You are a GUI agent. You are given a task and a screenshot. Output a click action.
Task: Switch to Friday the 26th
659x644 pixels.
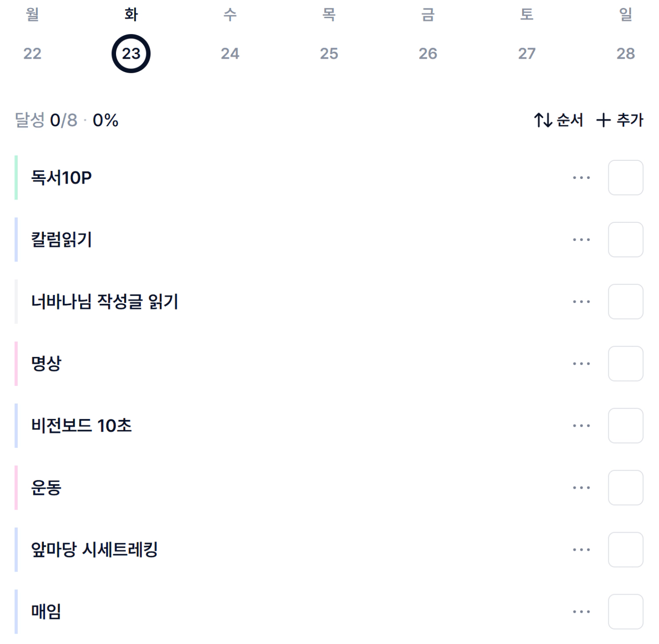click(x=428, y=53)
